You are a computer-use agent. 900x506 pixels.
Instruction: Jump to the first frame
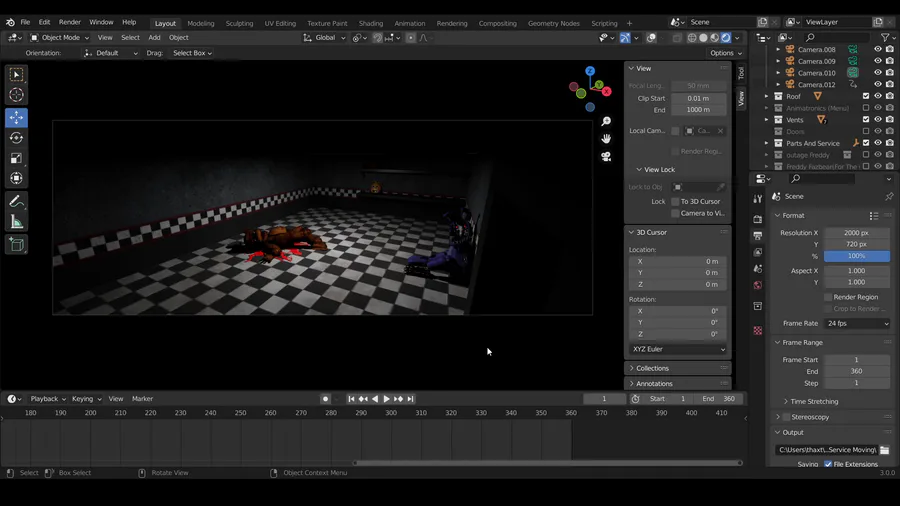[351, 399]
